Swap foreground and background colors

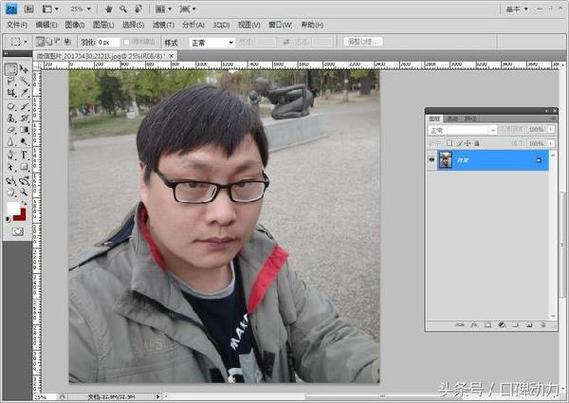(24, 203)
